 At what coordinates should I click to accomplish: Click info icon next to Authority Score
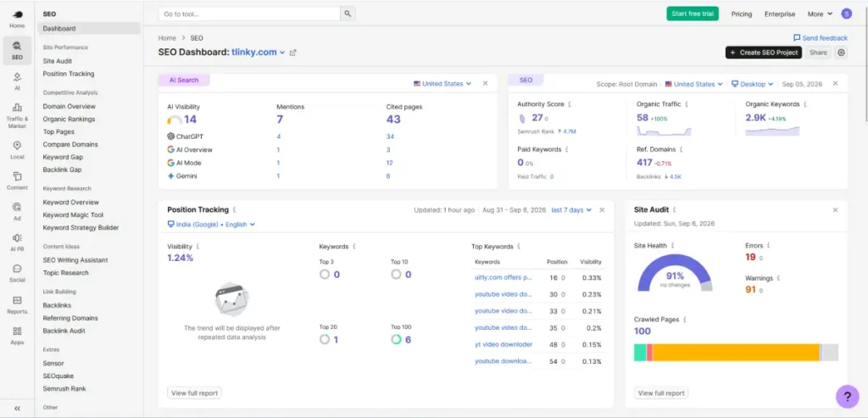pos(570,104)
